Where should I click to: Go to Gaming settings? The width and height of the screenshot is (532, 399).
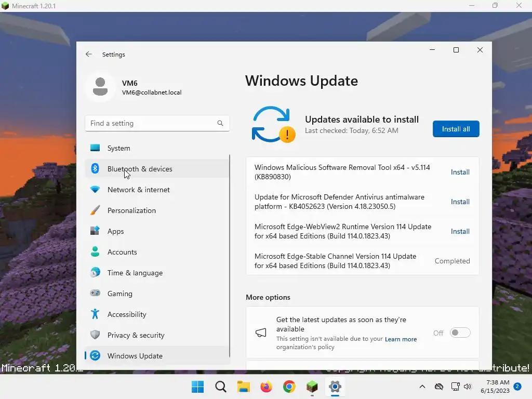click(157, 293)
